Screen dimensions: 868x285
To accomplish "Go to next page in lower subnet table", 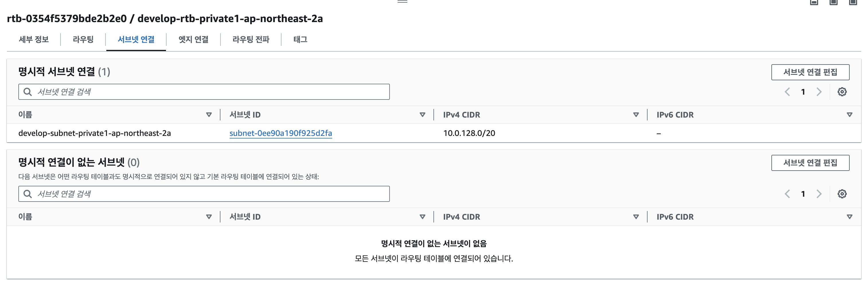I will click(x=819, y=194).
